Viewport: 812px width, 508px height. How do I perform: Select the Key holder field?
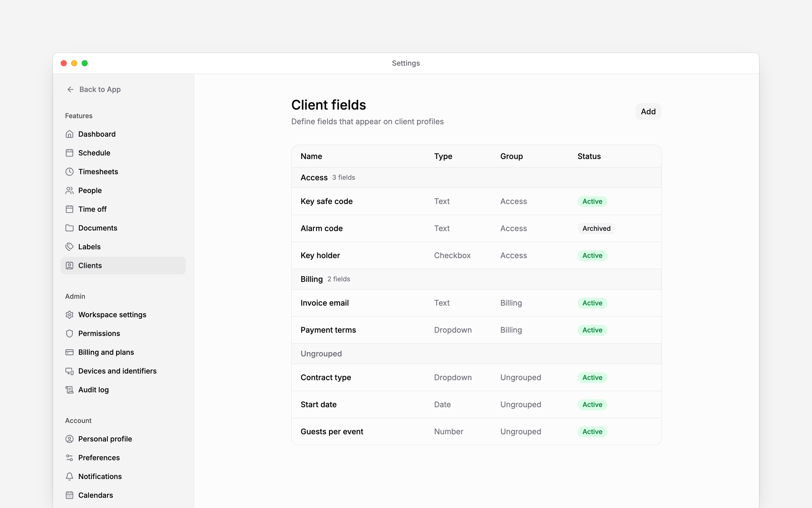[476, 256]
